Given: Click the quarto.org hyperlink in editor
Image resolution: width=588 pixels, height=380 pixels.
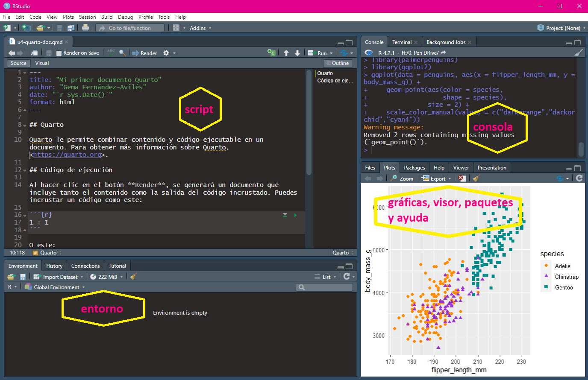Looking at the screenshot, I should 67,155.
